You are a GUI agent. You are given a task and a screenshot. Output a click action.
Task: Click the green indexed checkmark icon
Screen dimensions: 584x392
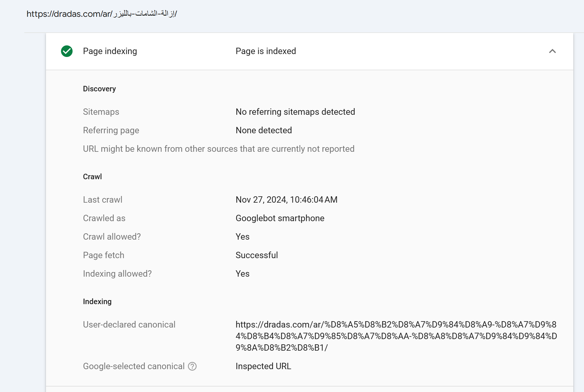pos(67,51)
